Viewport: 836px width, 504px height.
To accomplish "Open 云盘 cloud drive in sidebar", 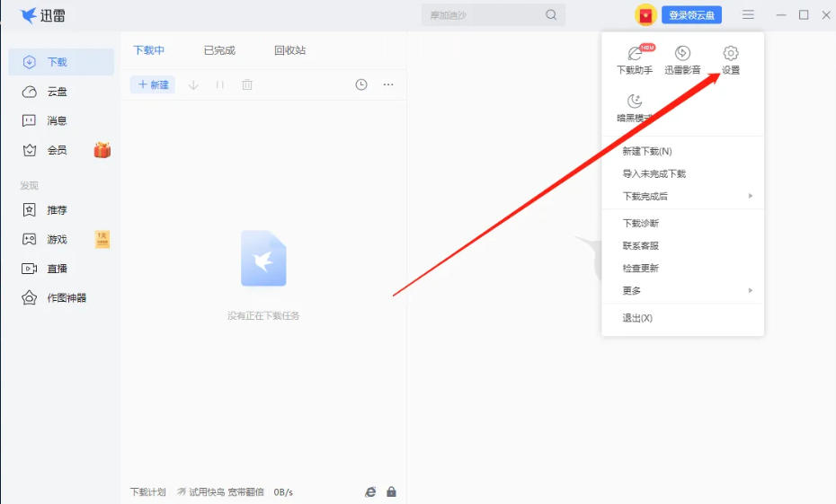I will (45, 93).
